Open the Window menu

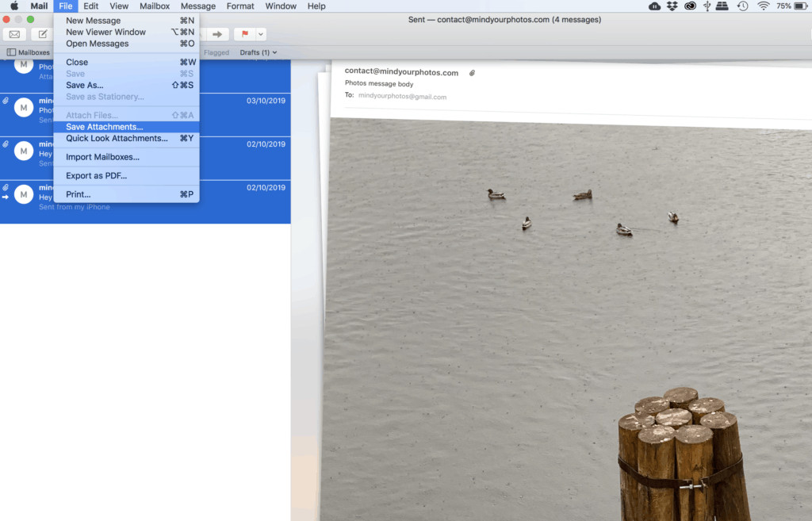click(281, 6)
